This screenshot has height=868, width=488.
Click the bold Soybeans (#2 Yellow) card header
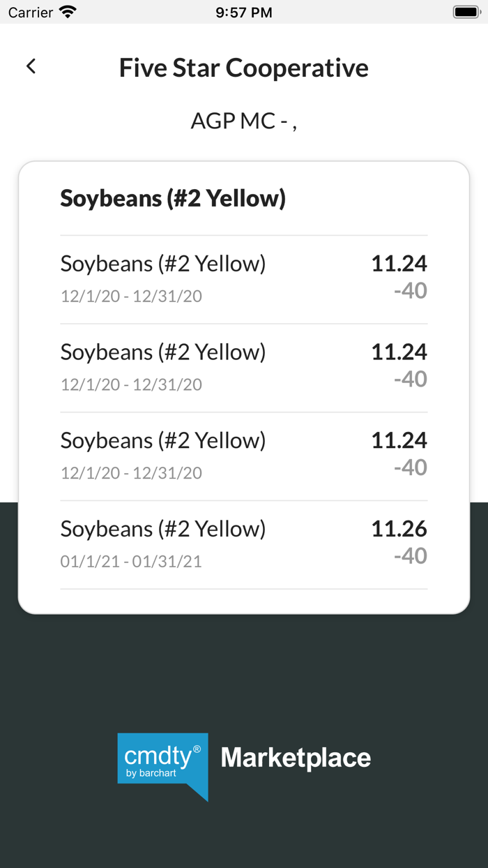tap(173, 198)
